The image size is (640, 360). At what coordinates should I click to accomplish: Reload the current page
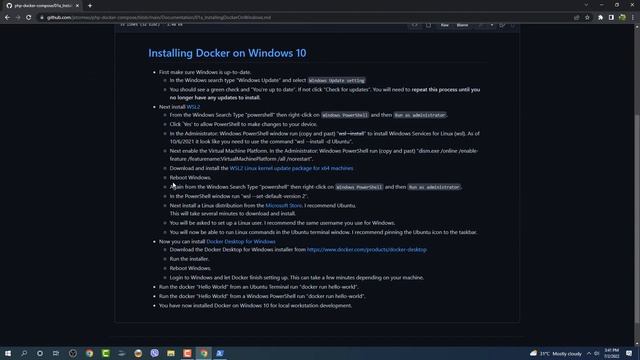pos(29,18)
